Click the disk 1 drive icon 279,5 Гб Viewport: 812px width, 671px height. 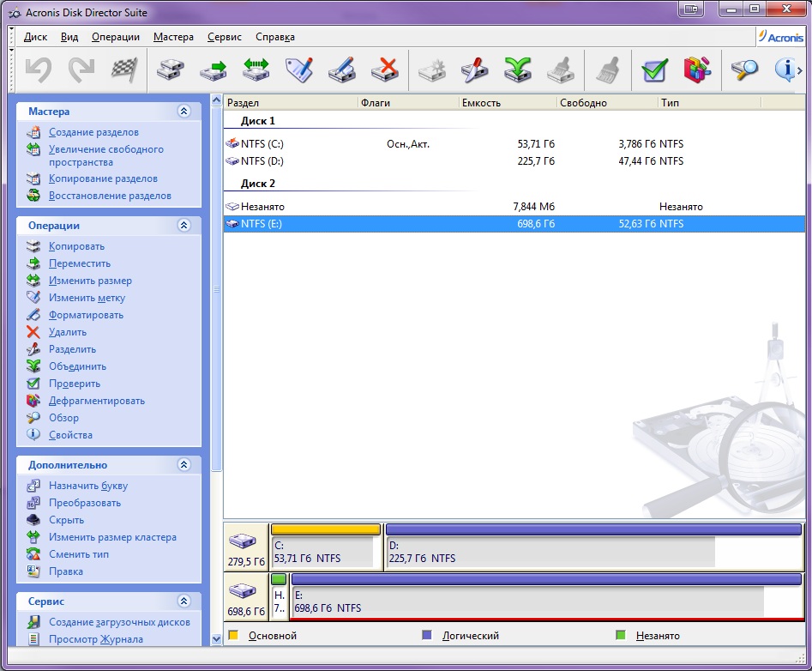243,541
